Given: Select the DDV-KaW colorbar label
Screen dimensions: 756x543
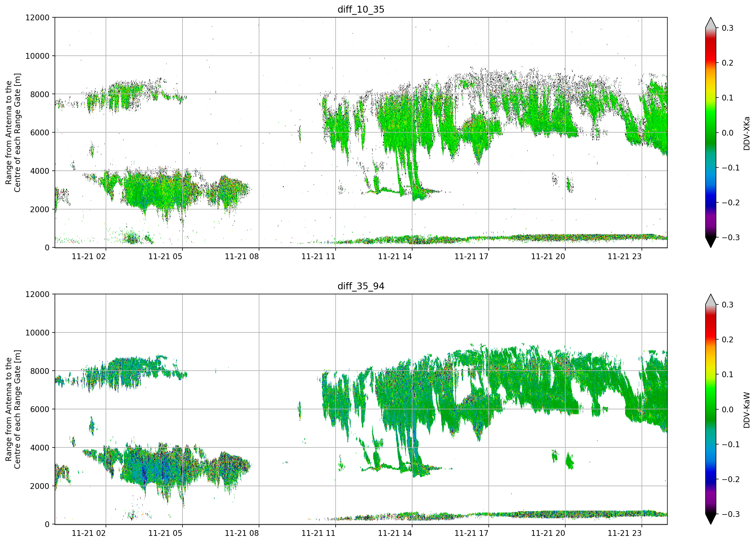Looking at the screenshot, I should [x=746, y=410].
